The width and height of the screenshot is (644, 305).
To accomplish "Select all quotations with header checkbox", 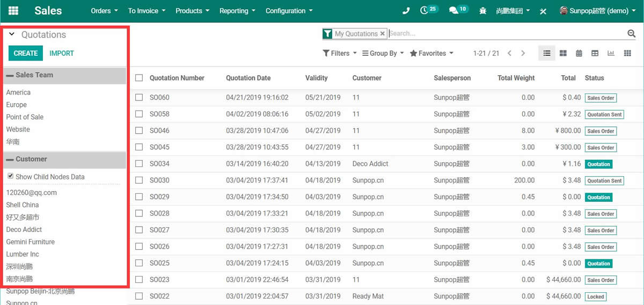I will click(x=139, y=78).
